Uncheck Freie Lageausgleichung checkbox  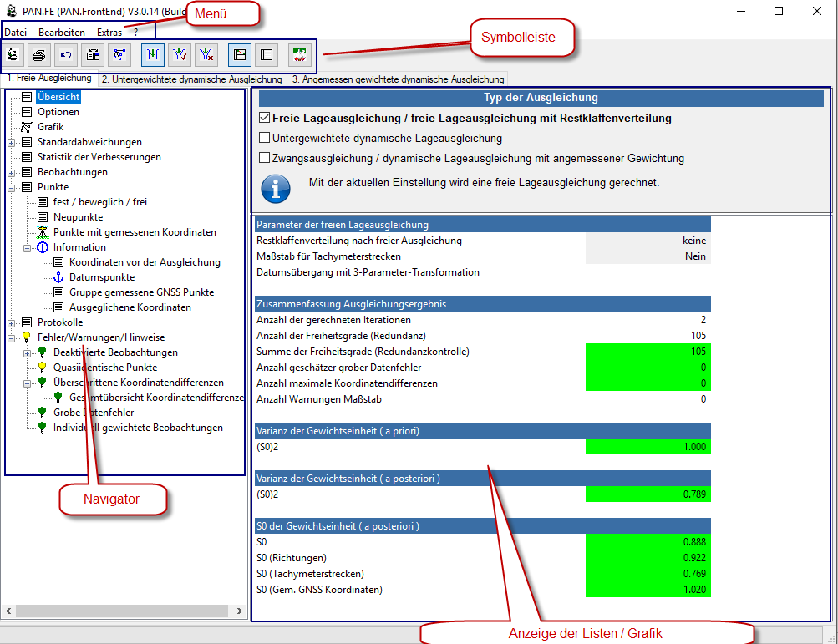click(x=265, y=119)
